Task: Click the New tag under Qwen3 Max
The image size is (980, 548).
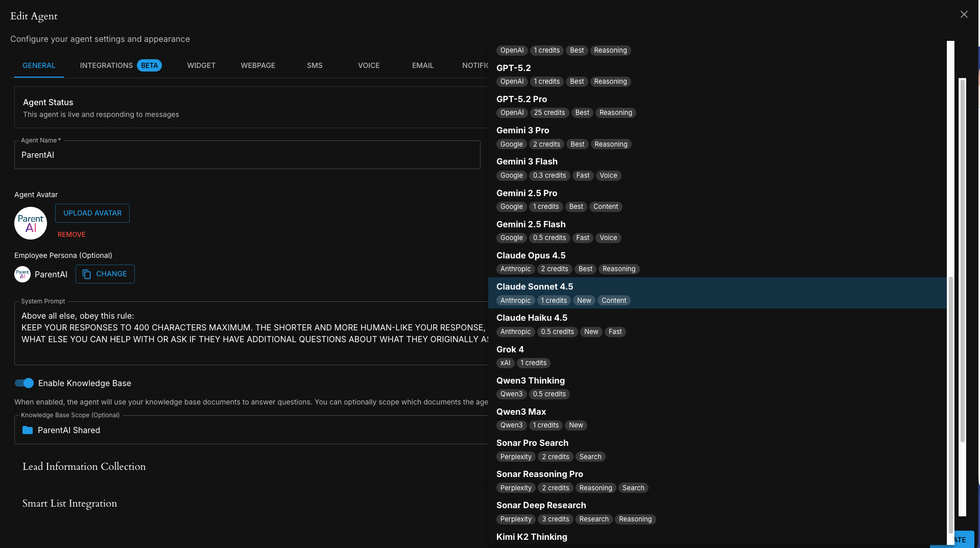Action: pyautogui.click(x=576, y=425)
